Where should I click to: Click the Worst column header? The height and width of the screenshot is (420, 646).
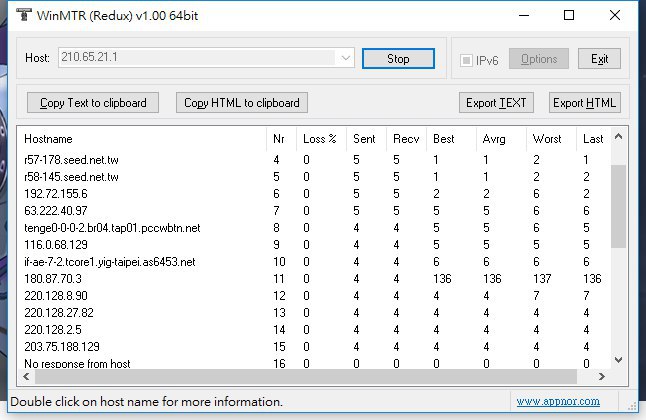pyautogui.click(x=547, y=139)
